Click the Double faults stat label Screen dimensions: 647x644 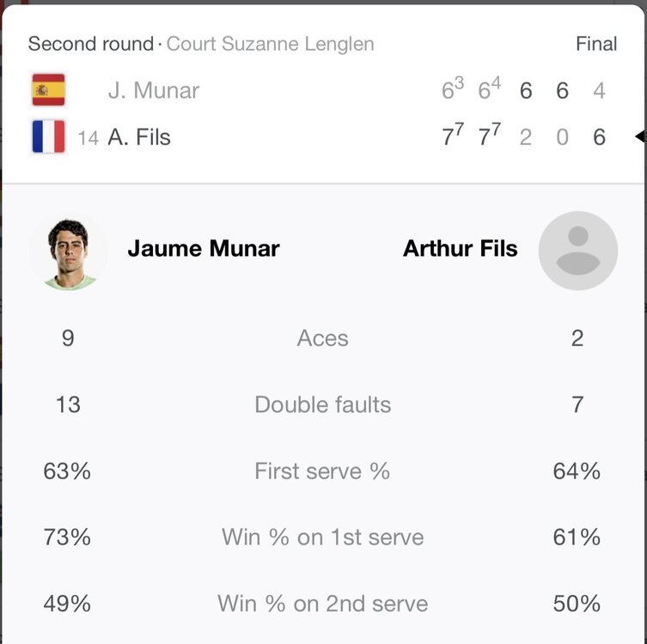(x=322, y=404)
